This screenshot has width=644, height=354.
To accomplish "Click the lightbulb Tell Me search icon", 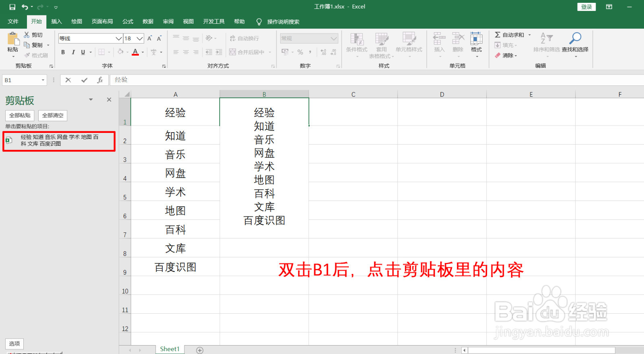I will (x=259, y=22).
